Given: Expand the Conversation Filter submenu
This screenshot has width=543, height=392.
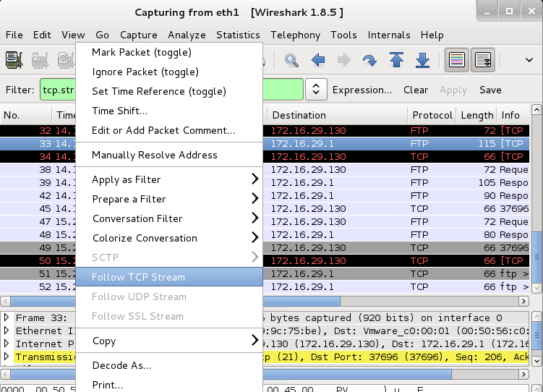Looking at the screenshot, I should tap(169, 218).
